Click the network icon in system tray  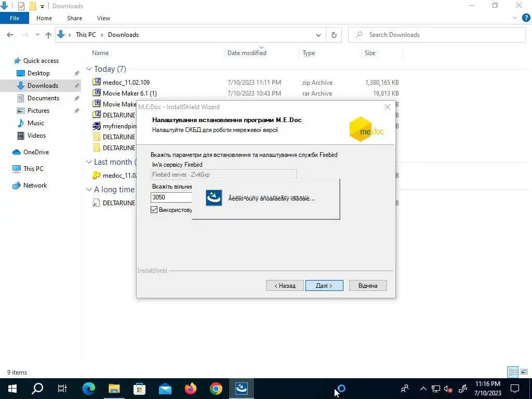[436, 389]
